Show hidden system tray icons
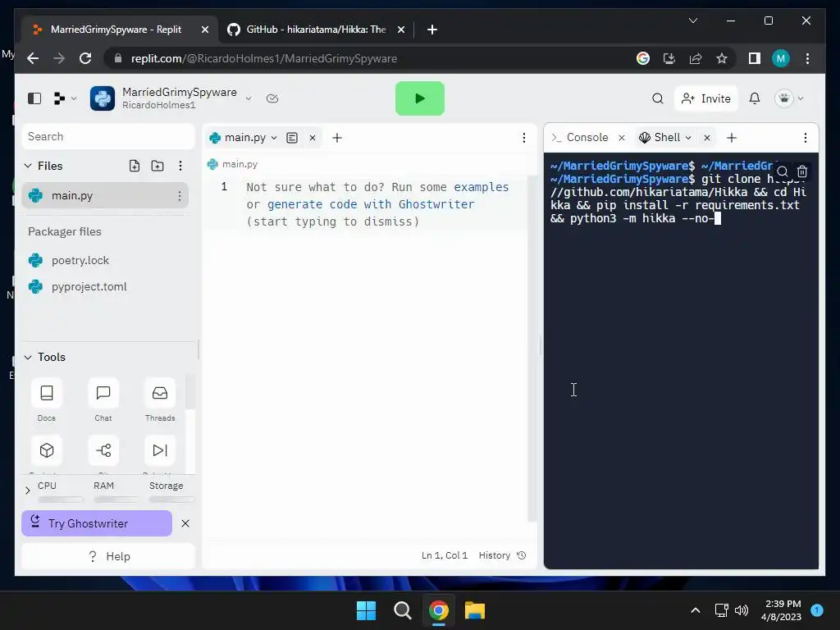Screen dimensions: 840x630 point(696,610)
